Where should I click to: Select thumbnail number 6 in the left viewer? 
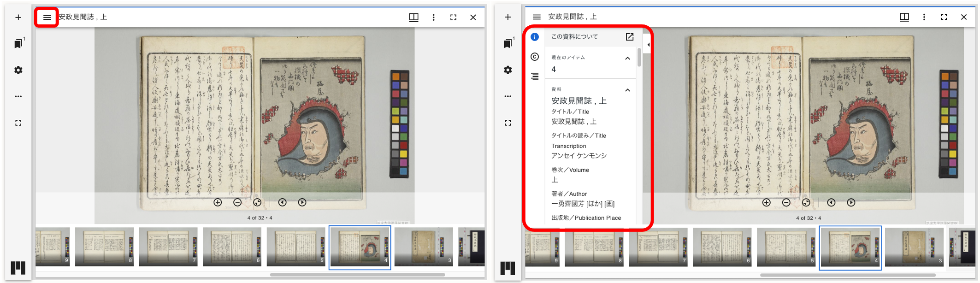pos(232,246)
